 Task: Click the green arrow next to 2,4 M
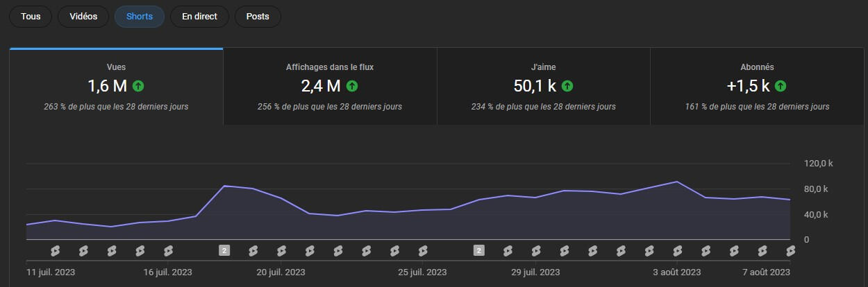point(352,86)
